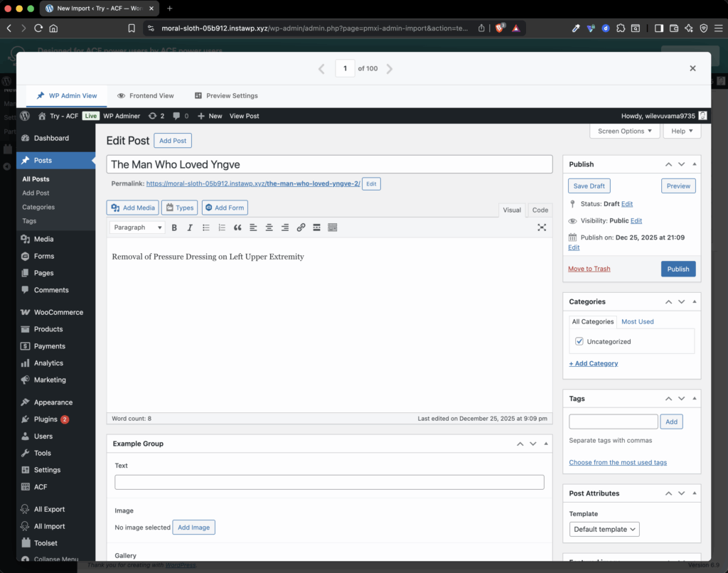Go to previous record arrow
The width and height of the screenshot is (728, 573).
pos(321,69)
